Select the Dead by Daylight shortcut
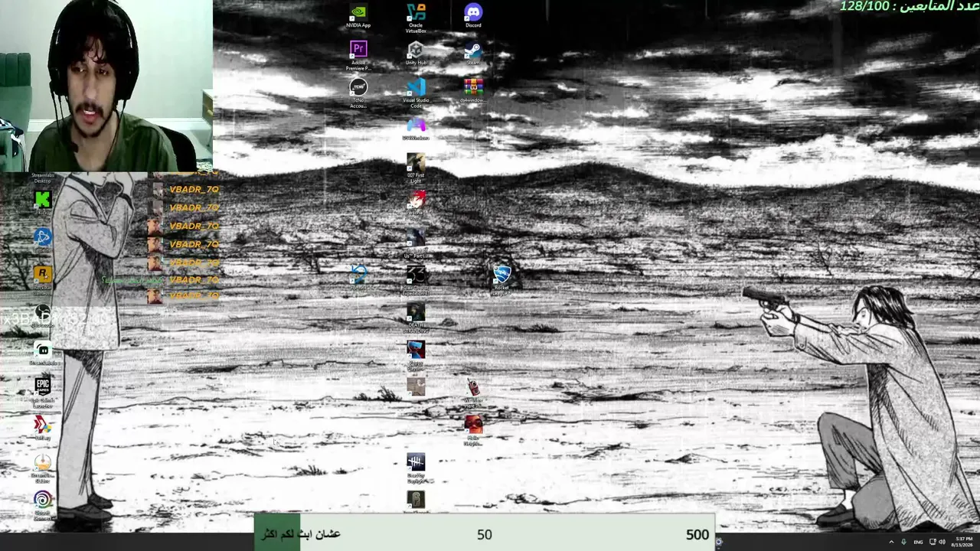Image resolution: width=980 pixels, height=551 pixels. point(416,468)
